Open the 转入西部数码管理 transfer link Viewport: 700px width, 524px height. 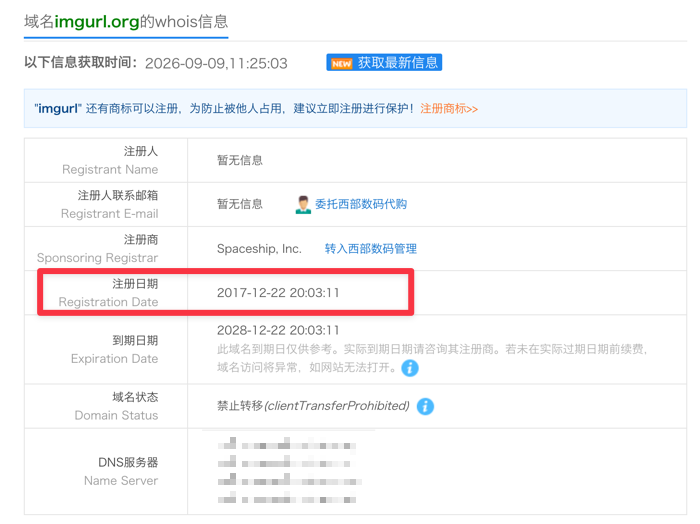tap(371, 249)
